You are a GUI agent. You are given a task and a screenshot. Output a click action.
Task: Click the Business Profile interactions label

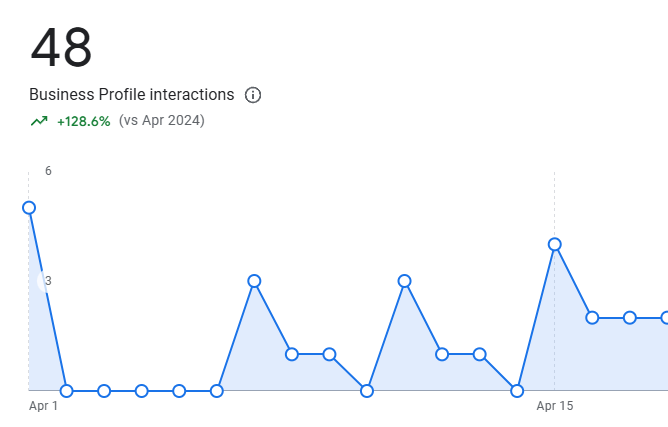coord(132,95)
